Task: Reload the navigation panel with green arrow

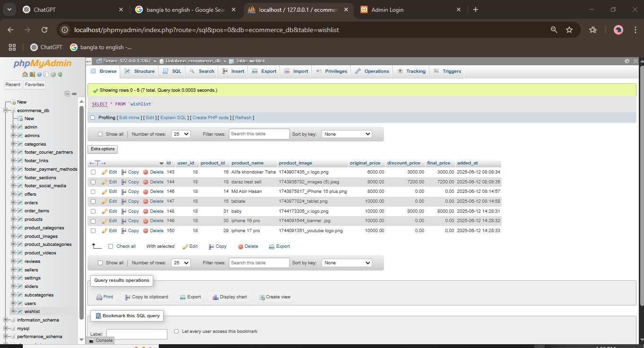Action: pos(60,74)
